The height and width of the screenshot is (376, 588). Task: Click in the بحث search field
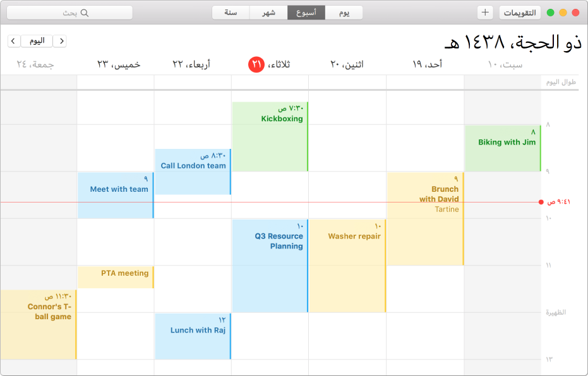tap(69, 13)
